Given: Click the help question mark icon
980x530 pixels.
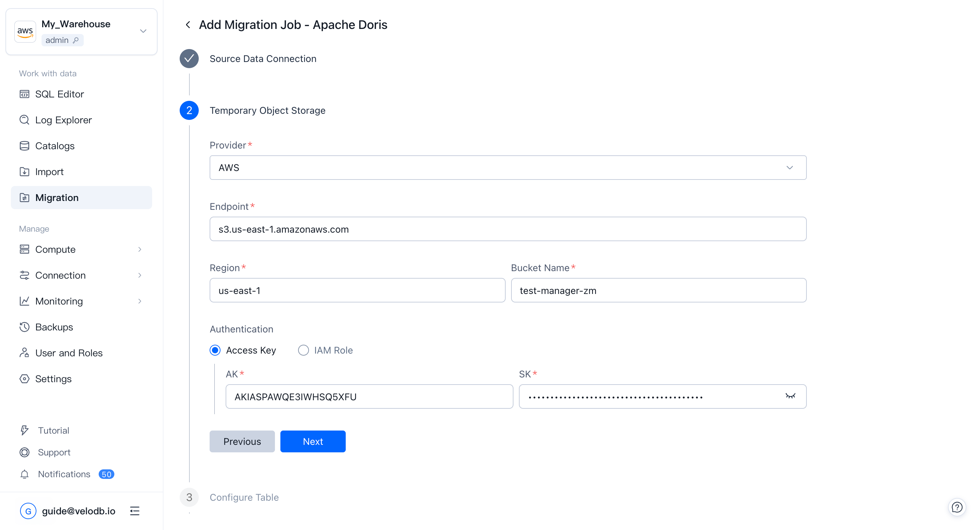Looking at the screenshot, I should coord(957,507).
